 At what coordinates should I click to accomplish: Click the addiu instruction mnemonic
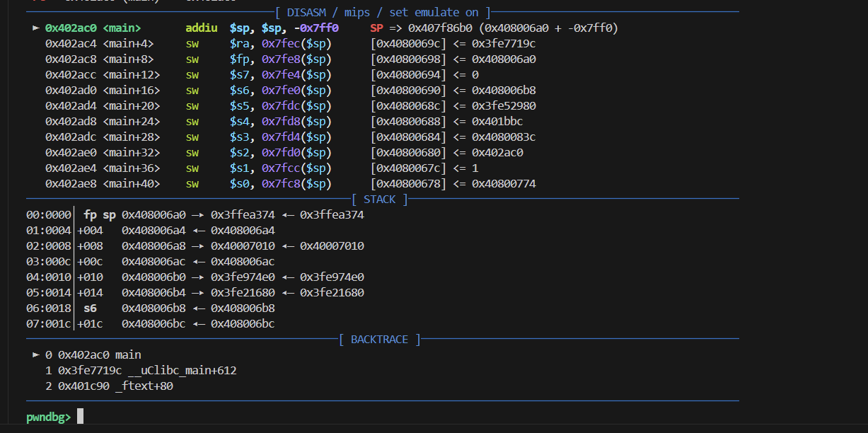click(x=201, y=28)
